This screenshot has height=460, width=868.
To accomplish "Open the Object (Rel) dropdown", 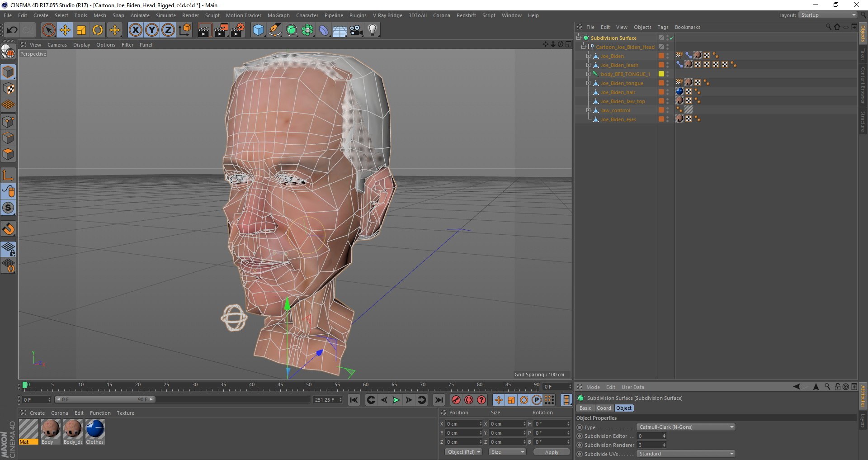I will [463, 452].
